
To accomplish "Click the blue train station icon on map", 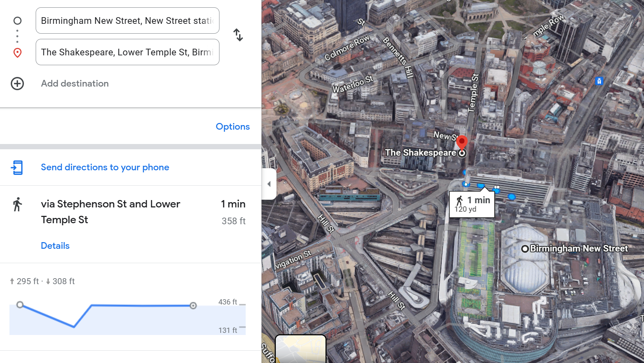I will (x=599, y=81).
